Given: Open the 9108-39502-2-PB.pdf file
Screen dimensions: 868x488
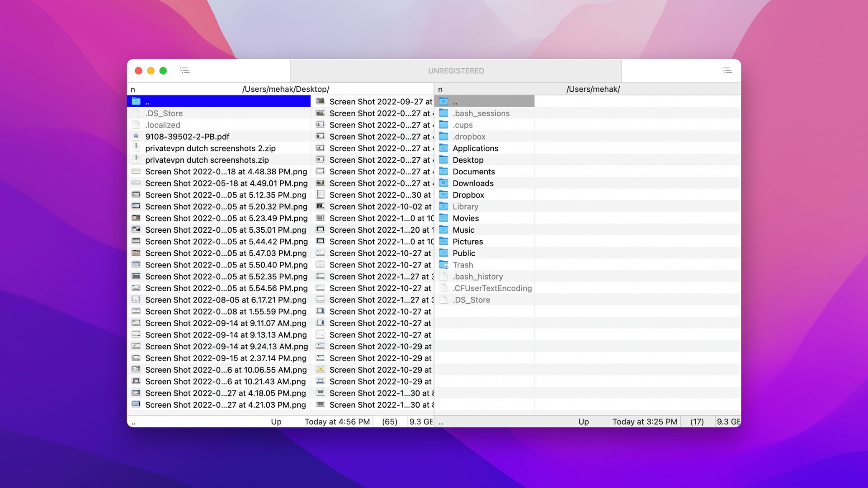Looking at the screenshot, I should point(187,137).
